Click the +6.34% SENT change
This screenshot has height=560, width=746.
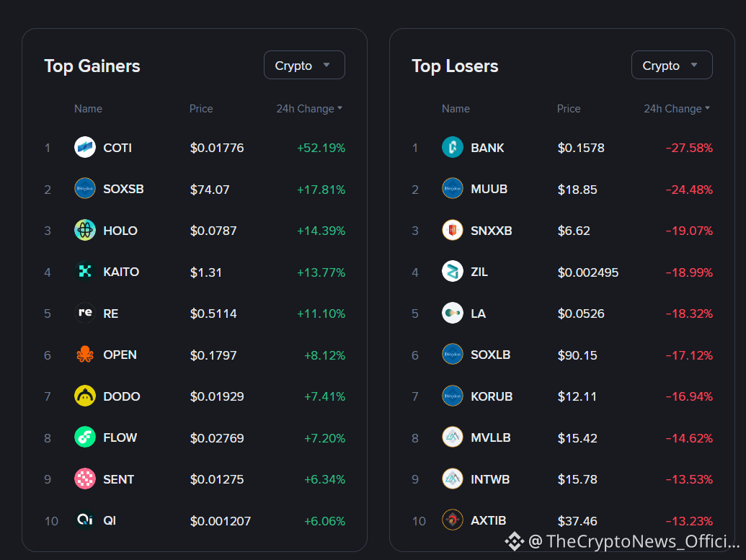pyautogui.click(x=324, y=479)
